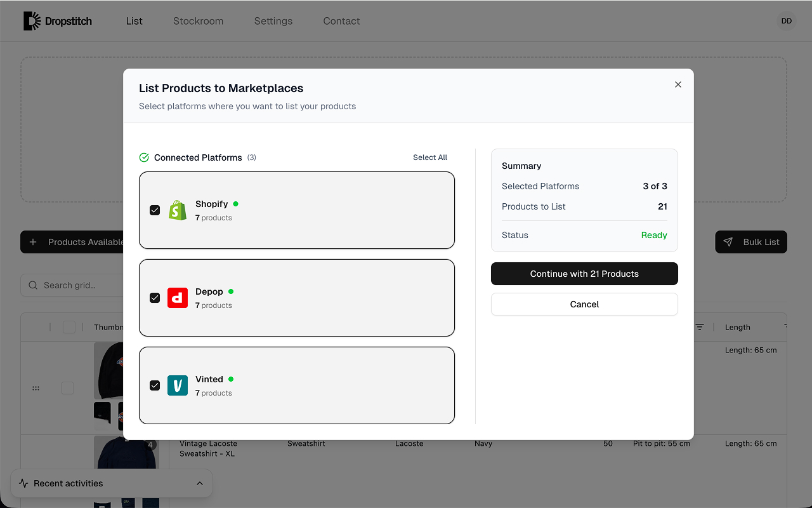Click the Length column header
The height and width of the screenshot is (508, 812).
[738, 327]
